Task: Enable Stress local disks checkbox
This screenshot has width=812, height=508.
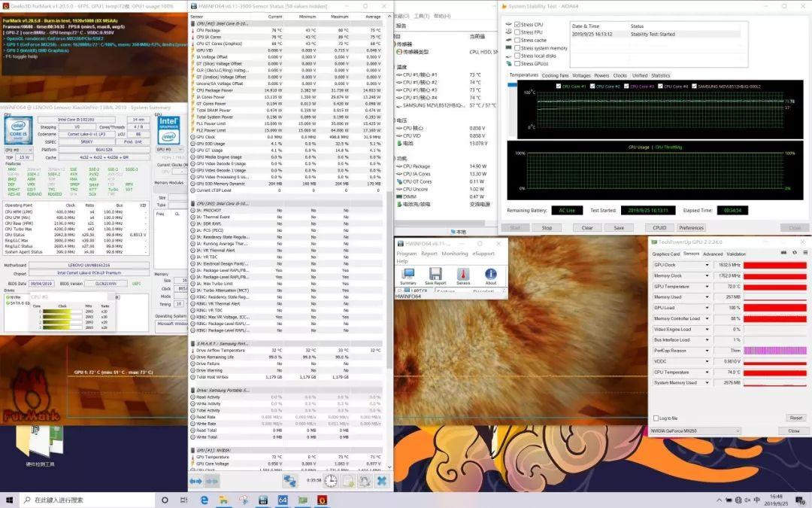Action: point(517,56)
